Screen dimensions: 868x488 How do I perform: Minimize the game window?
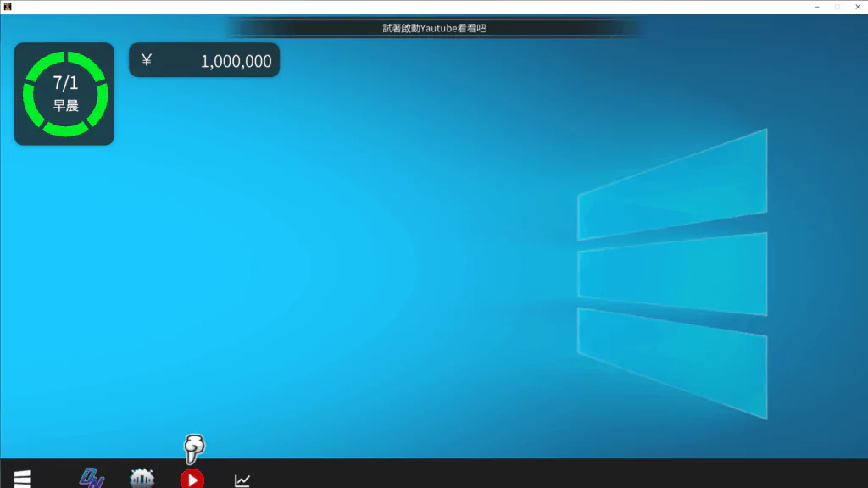pos(816,7)
